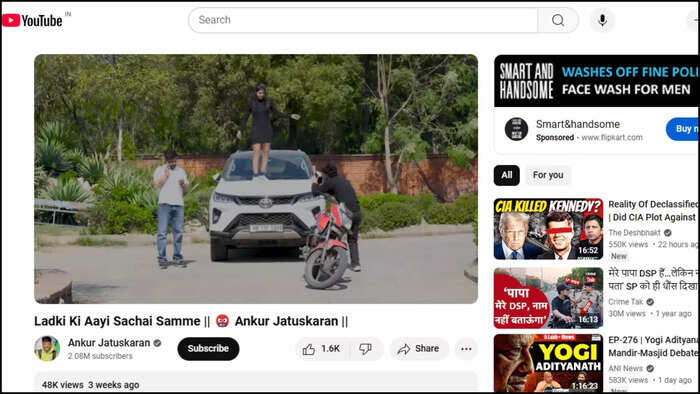Screen dimensions: 700x394
Task: Click the YouTube logo home icon
Action: [x=32, y=21]
